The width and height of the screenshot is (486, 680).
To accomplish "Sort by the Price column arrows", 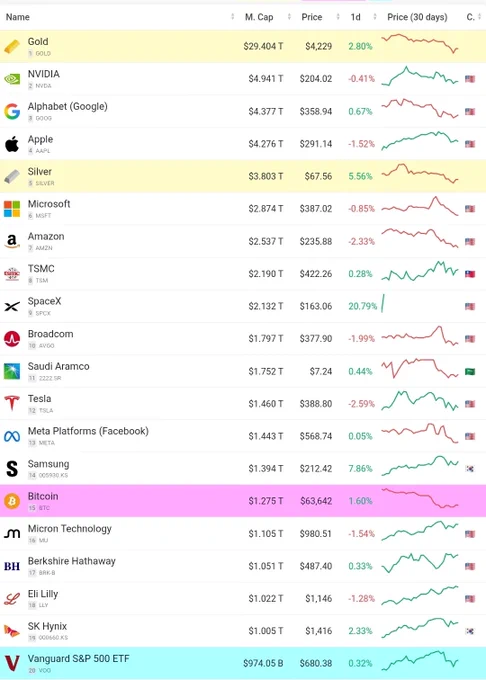I will click(338, 17).
